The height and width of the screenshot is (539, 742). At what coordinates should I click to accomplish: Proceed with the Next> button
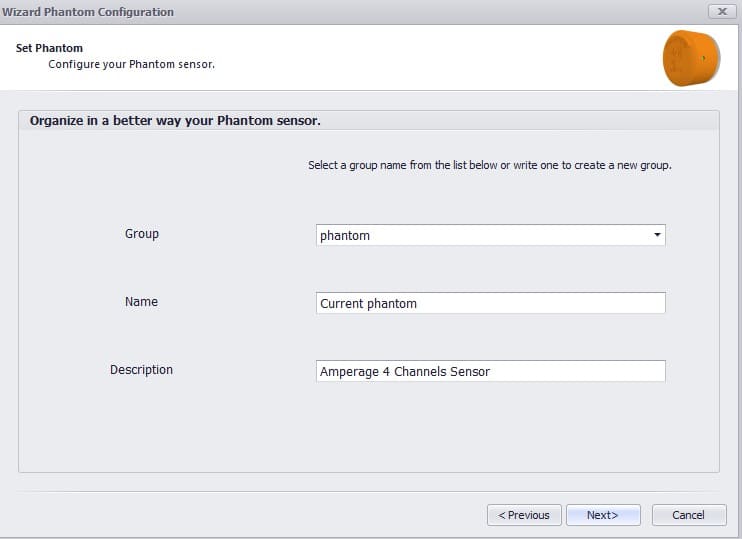pyautogui.click(x=603, y=515)
